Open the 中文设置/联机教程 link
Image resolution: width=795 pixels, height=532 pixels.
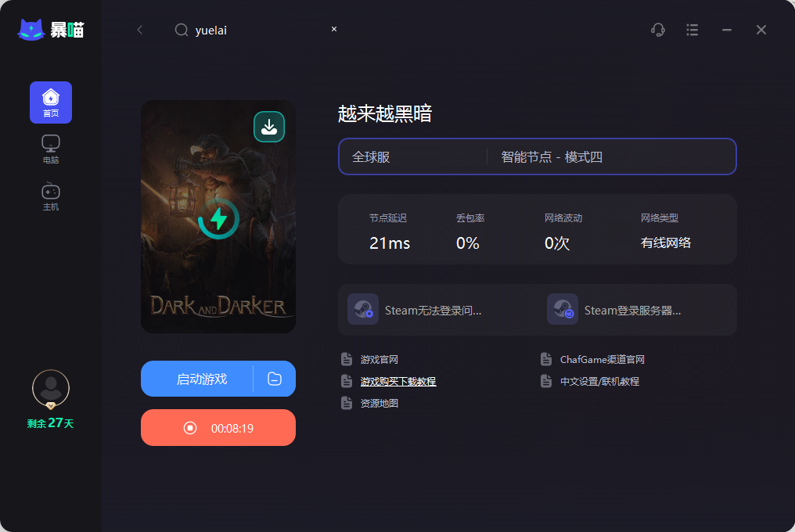pos(599,381)
